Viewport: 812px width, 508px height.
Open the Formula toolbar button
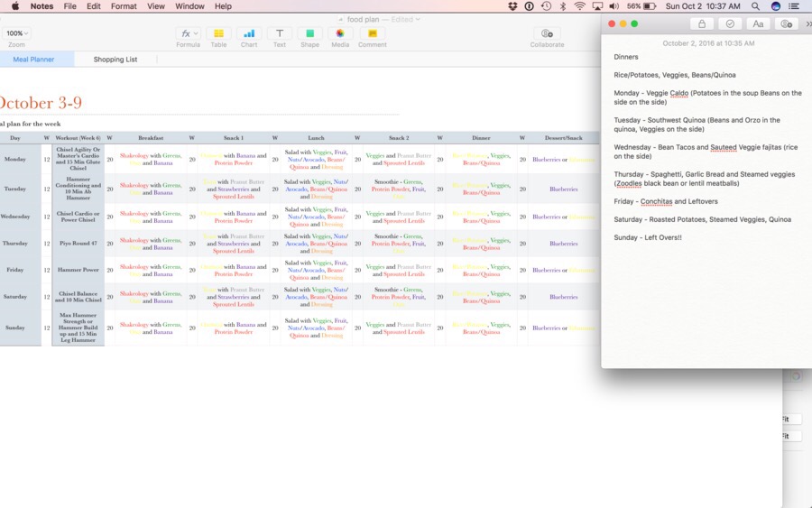click(x=188, y=33)
